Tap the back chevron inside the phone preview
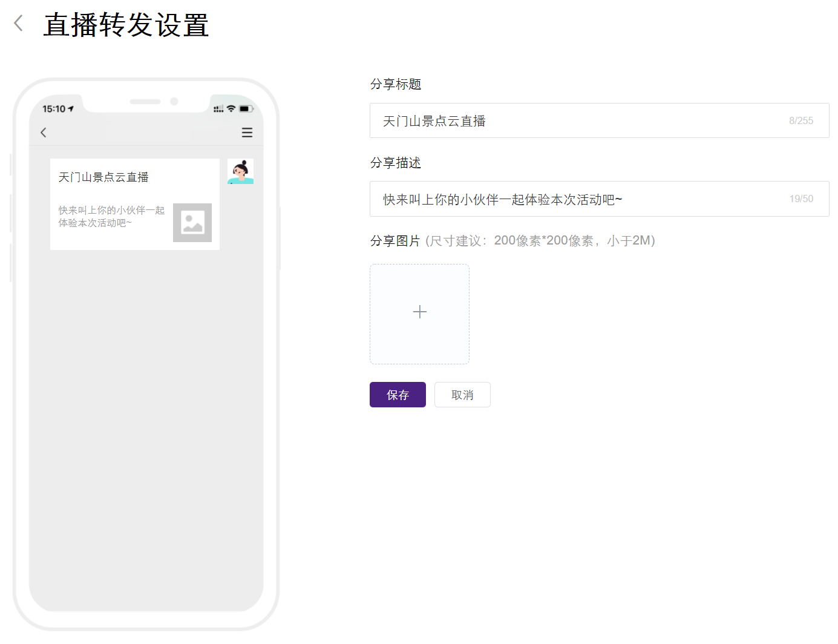The height and width of the screenshot is (644, 838). (x=43, y=132)
